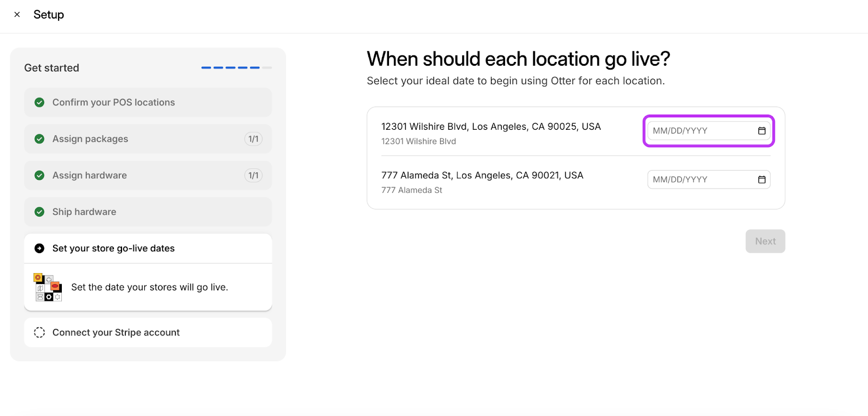Click green checkmark beside Ship hardware
868x416 pixels.
click(x=40, y=212)
